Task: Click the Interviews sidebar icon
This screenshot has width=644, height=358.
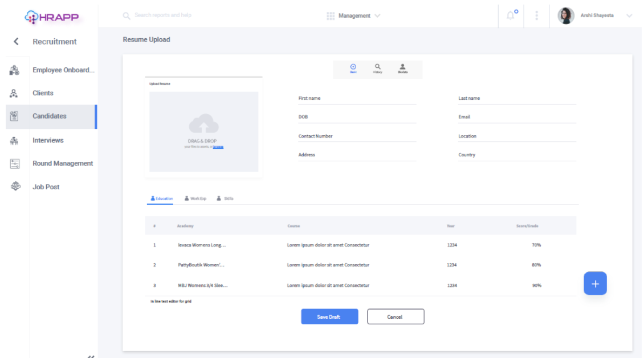Action: click(14, 141)
